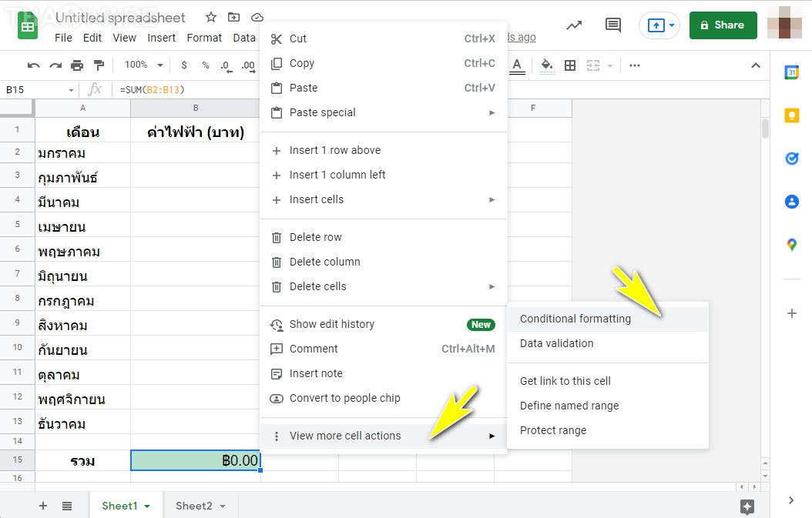Choose Comment from context menu
The image size is (812, 518).
pyautogui.click(x=383, y=349)
